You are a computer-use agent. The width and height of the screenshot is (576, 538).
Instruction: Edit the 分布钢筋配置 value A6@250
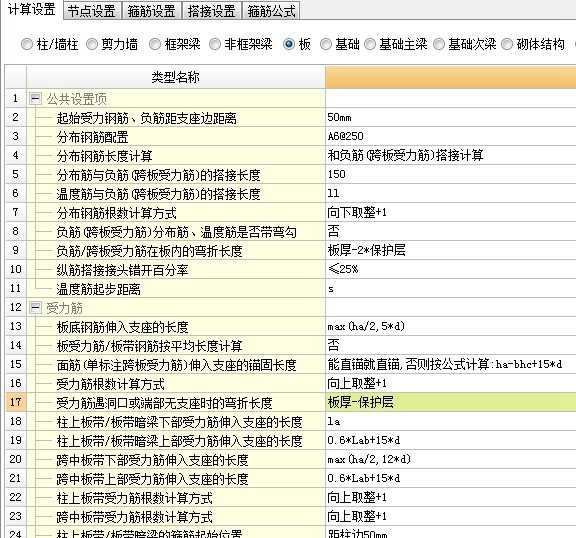[x=450, y=137]
